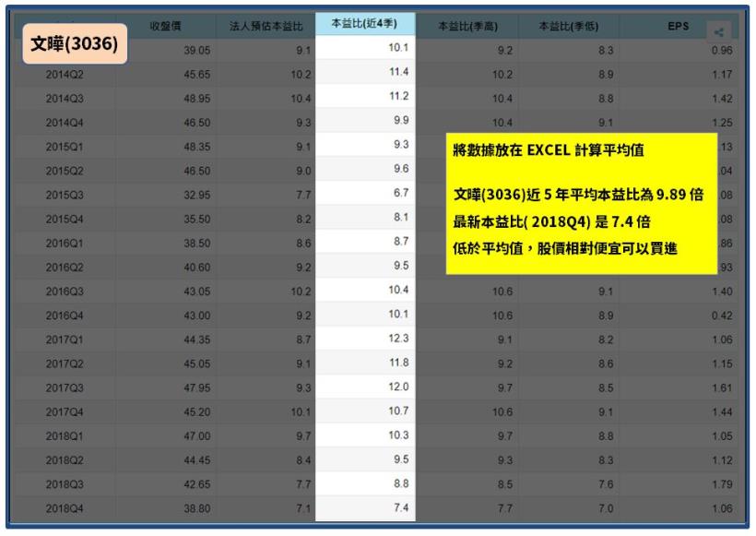
Task: Click EPS value 1.61 in the 2017Q3 row
Action: click(722, 387)
